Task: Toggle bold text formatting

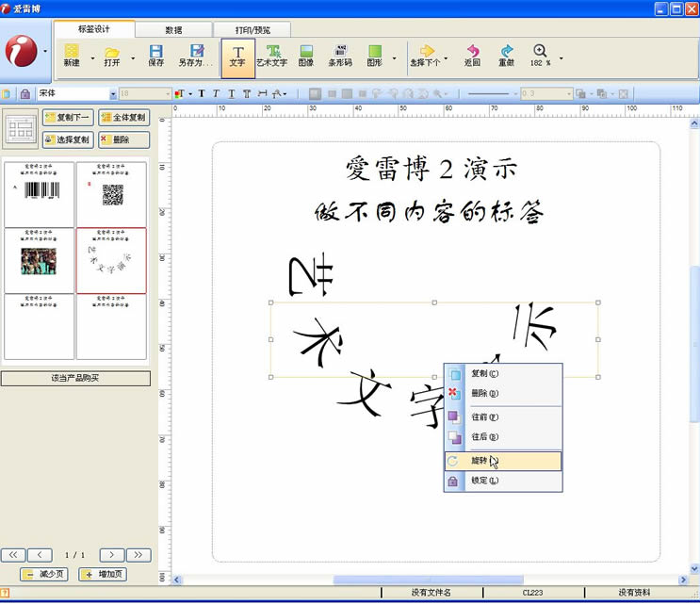Action: pos(202,93)
